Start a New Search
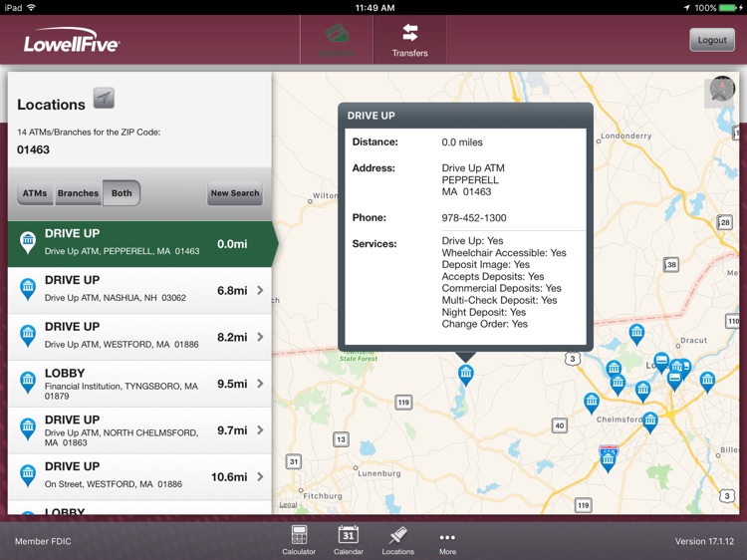The image size is (747, 560). coord(235,193)
